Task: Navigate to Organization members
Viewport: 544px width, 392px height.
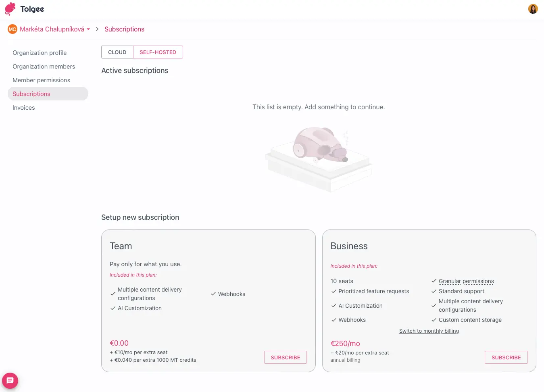Action: tap(44, 66)
